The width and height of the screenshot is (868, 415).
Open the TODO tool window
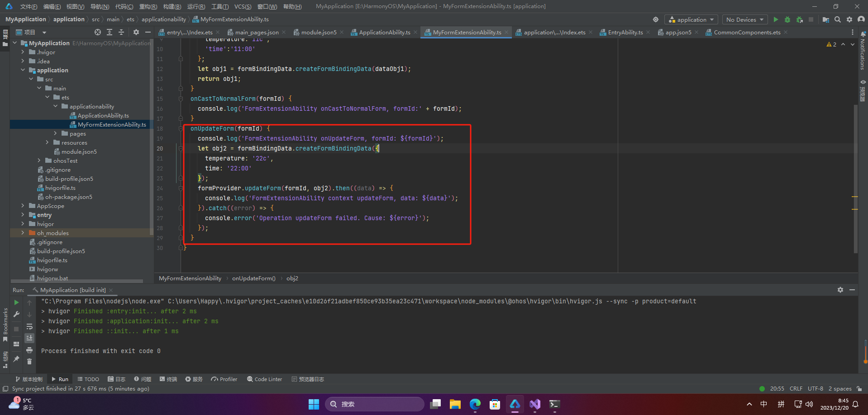click(x=88, y=379)
